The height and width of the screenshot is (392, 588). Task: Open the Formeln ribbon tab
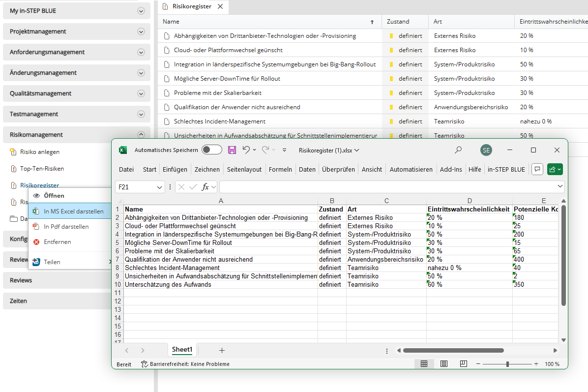point(280,169)
